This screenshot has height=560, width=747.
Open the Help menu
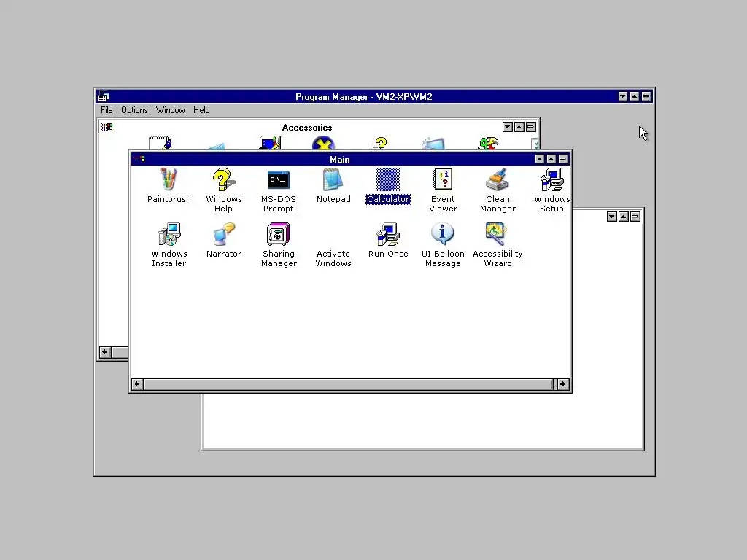[201, 110]
